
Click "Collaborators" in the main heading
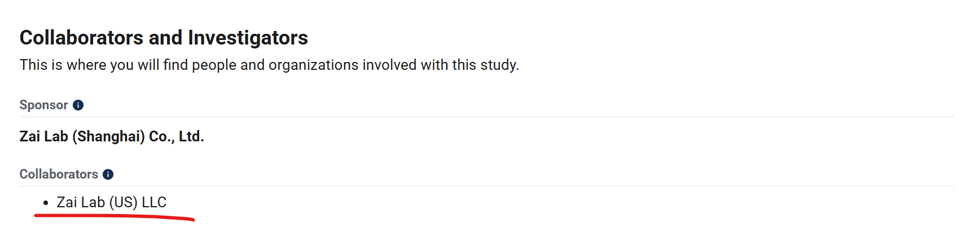click(81, 38)
